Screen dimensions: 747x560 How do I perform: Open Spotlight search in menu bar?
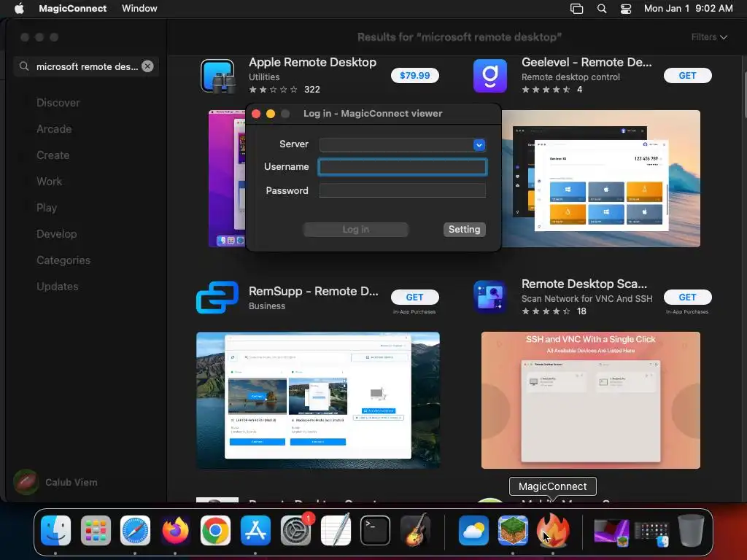[x=602, y=9]
